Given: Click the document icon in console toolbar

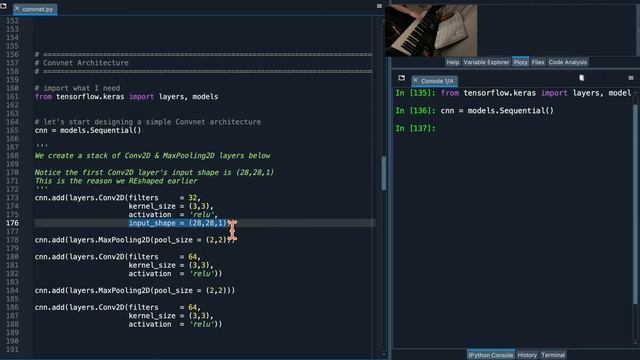Looking at the screenshot, I should (x=582, y=78).
